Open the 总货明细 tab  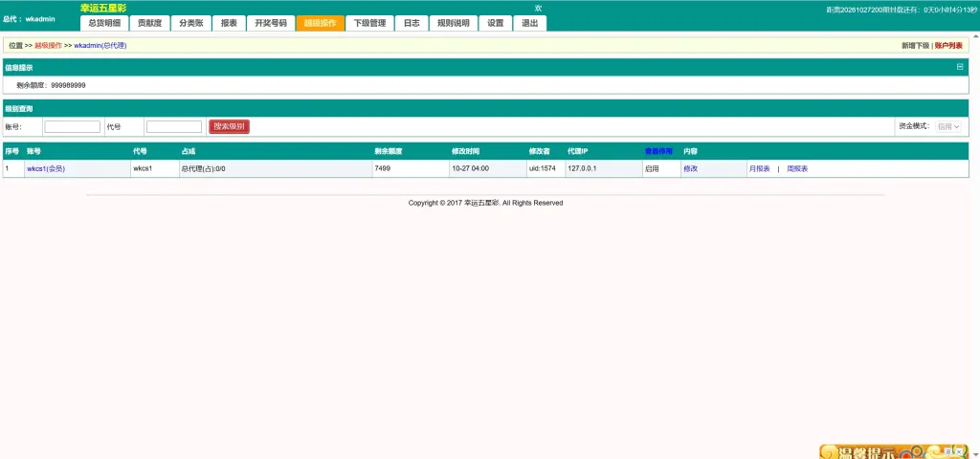click(104, 23)
